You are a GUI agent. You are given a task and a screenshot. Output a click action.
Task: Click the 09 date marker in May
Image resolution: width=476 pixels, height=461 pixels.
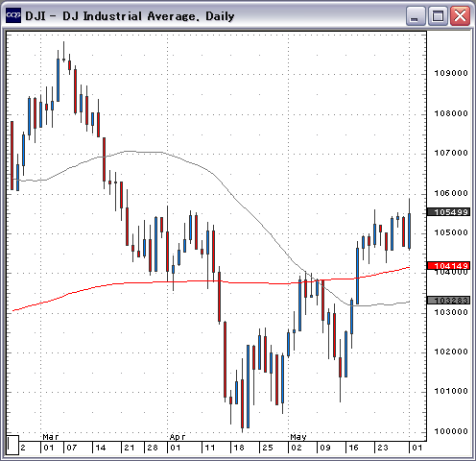tap(325, 448)
